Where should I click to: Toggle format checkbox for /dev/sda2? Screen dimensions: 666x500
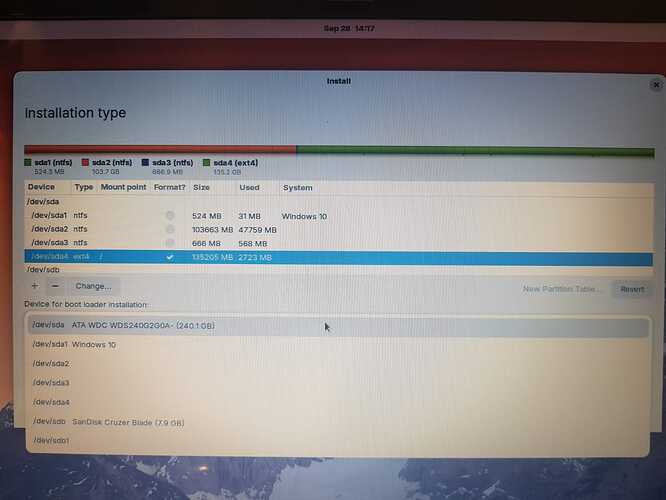click(170, 230)
